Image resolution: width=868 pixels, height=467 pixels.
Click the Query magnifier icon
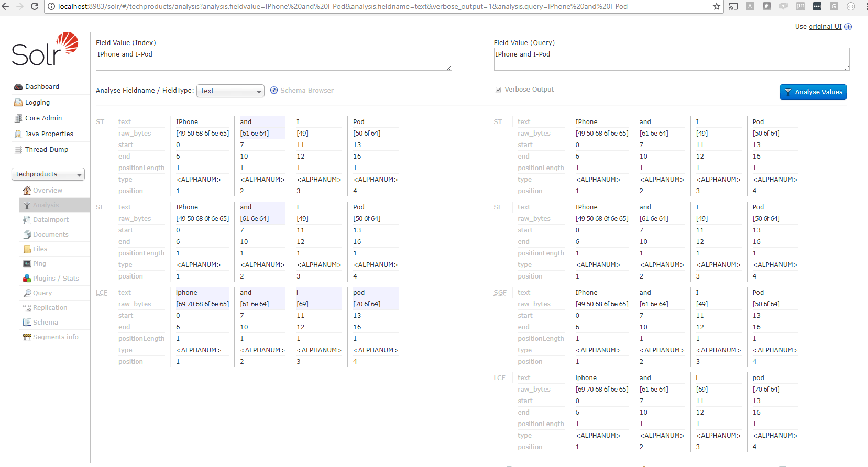(x=27, y=293)
